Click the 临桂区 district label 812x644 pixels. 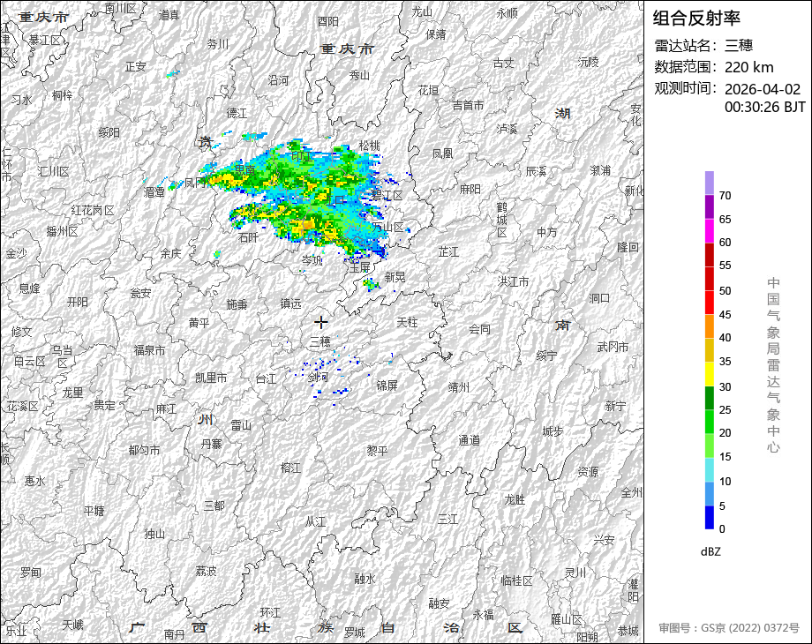tap(517, 580)
